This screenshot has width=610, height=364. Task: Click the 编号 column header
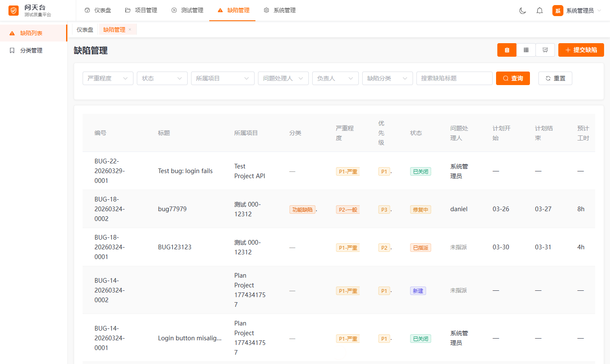[100, 133]
